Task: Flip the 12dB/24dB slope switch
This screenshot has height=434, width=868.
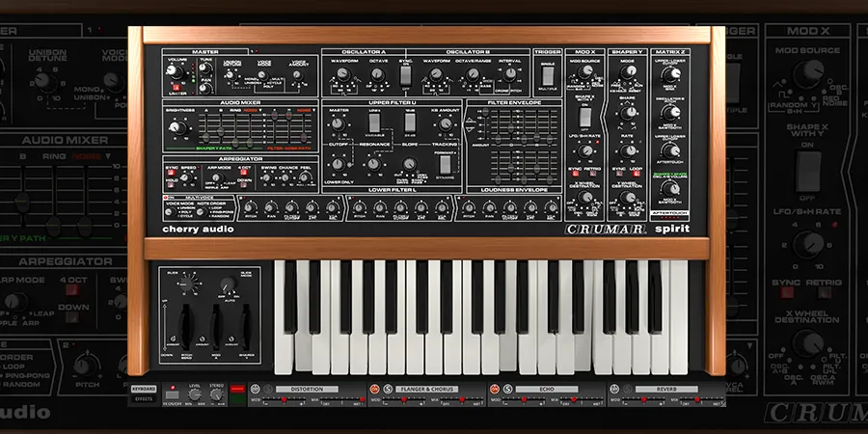Action: [410, 122]
